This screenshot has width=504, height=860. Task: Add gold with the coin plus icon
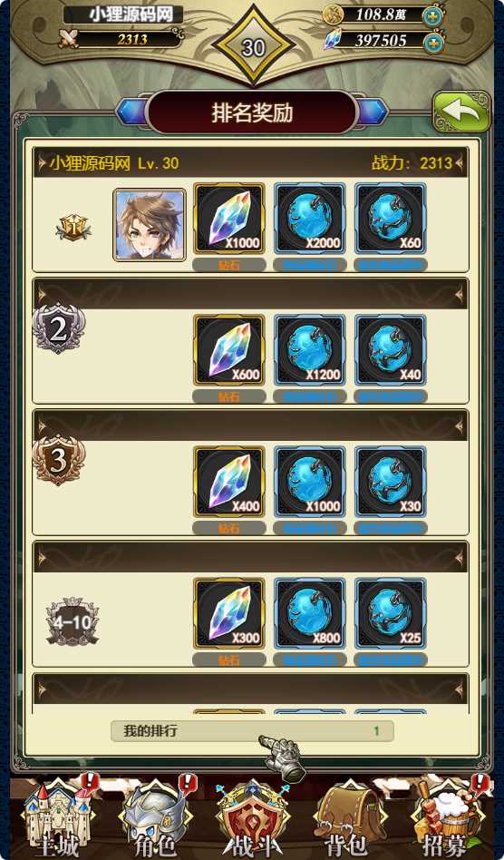432,15
